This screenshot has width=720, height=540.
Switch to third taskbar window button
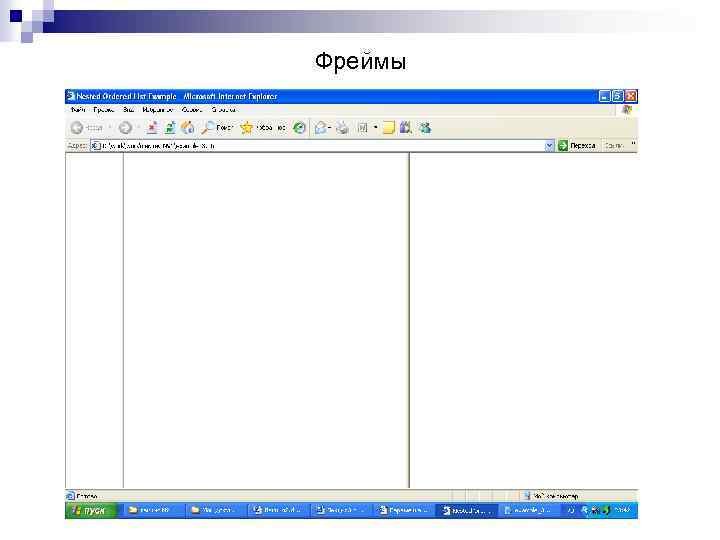278,510
